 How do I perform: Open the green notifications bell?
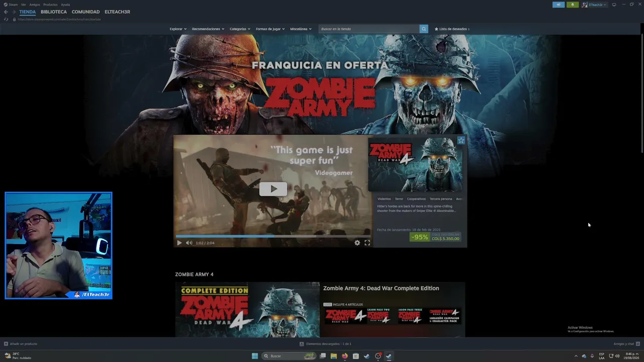[573, 5]
